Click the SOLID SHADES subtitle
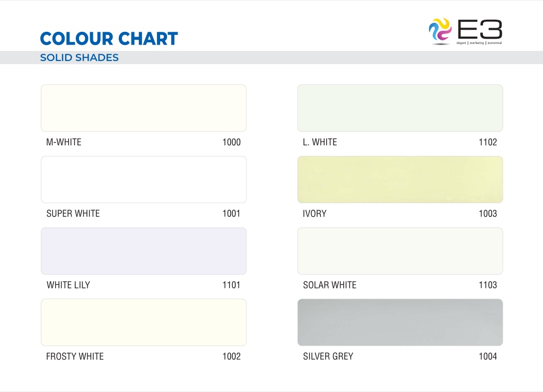 (80, 57)
